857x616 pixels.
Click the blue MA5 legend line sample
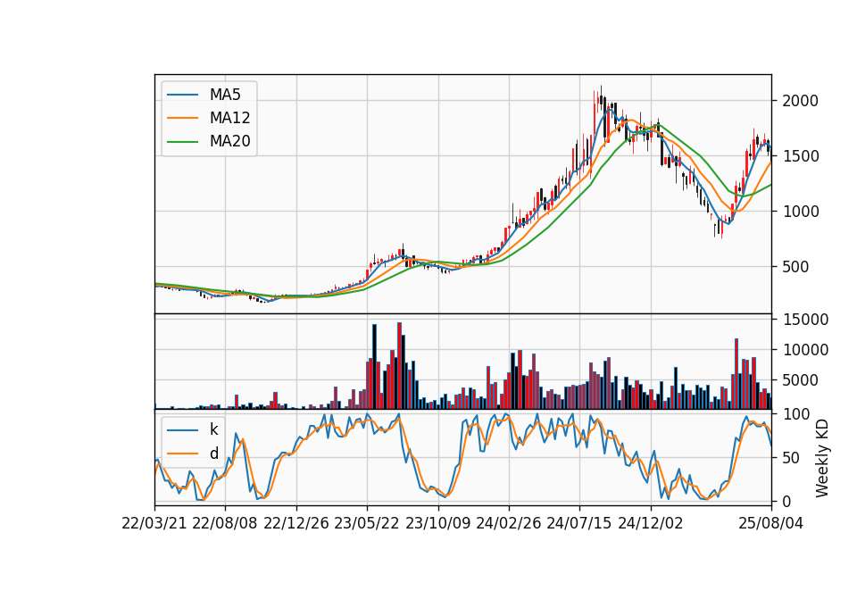coord(182,96)
